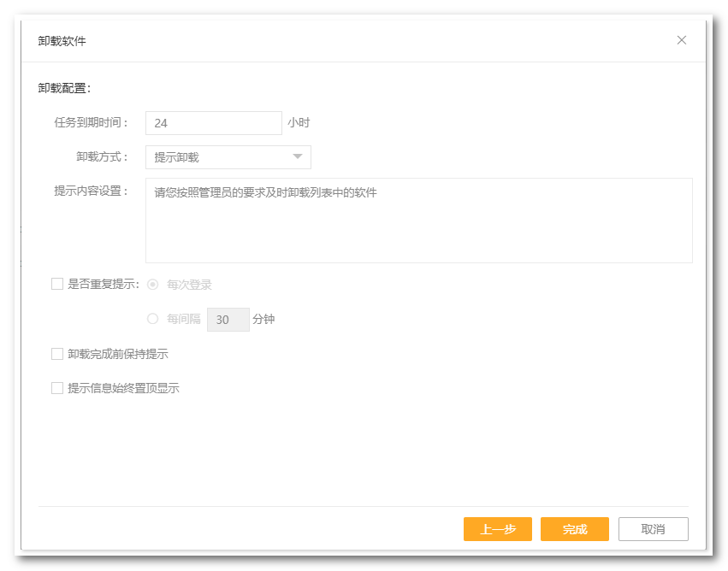Click the 卸载配置 section heading
The height and width of the screenshot is (571, 728).
coord(64,88)
